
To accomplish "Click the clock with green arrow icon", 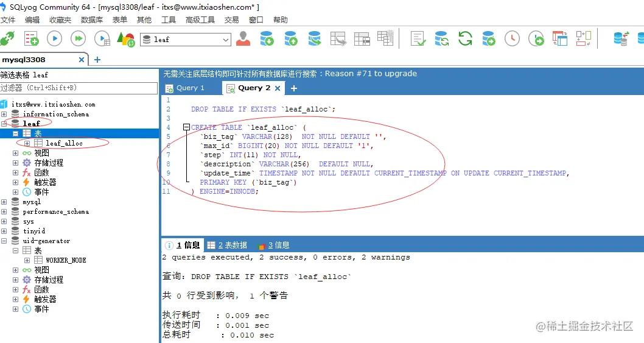I will click(x=536, y=39).
